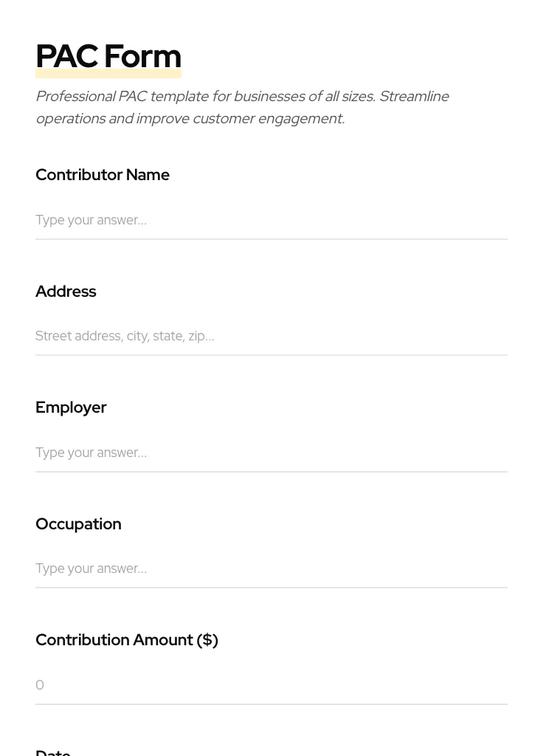Viewport: 543px width, 756px height.
Task: Focus the Address text field
Action: [271, 336]
